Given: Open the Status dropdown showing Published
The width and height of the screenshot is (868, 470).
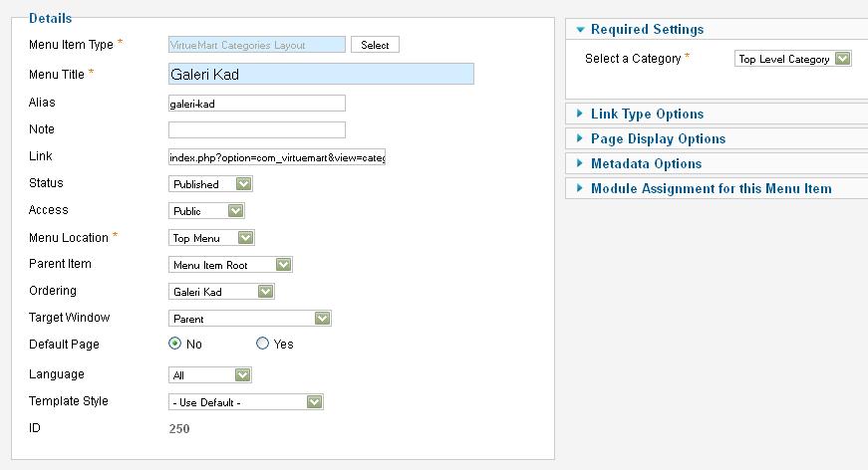Looking at the screenshot, I should tap(210, 184).
